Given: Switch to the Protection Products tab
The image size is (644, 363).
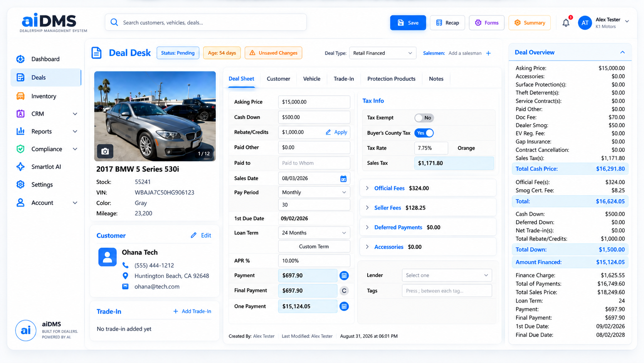Looking at the screenshot, I should (x=391, y=79).
